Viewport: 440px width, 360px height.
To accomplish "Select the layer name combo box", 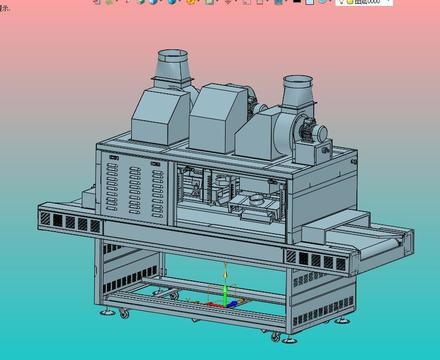I will click(364, 2).
